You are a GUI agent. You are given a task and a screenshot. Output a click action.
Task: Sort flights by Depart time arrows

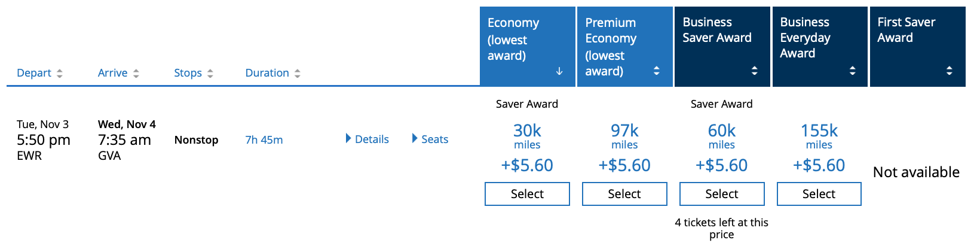[59, 73]
